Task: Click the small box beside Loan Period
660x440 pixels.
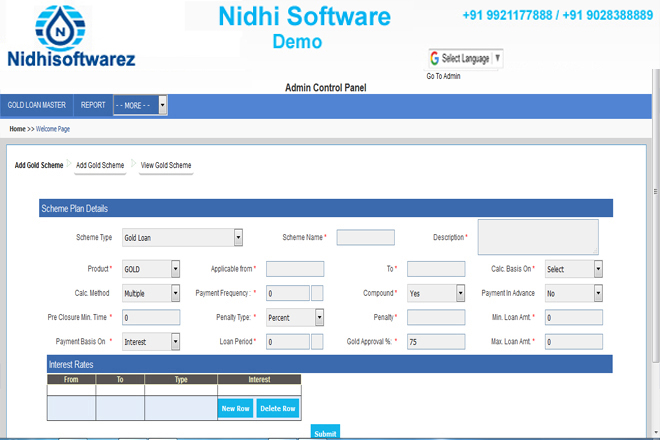Action: [317, 342]
